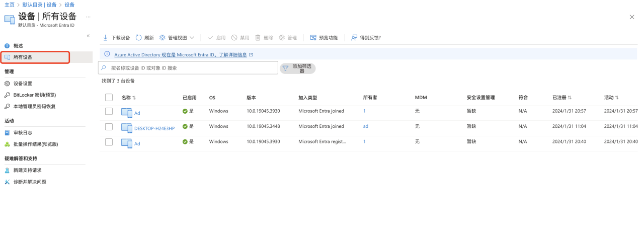644x239 pixels.
Task: Click the Audit logs sidebar icon
Action: click(7, 133)
